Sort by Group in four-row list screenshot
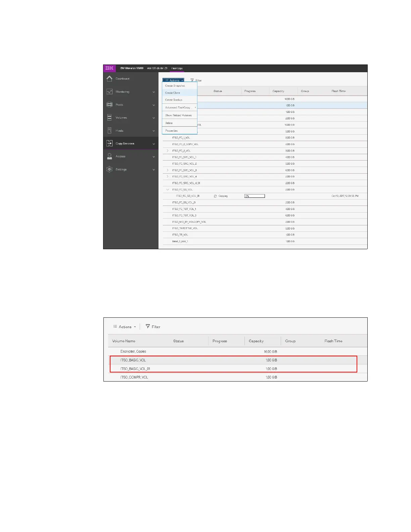411x532 pixels. pos(290,341)
